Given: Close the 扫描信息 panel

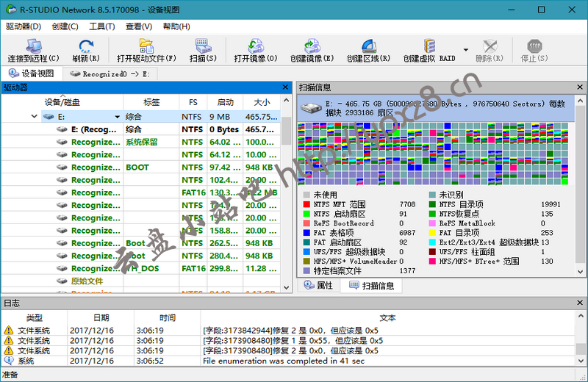Looking at the screenshot, I should pyautogui.click(x=580, y=87).
